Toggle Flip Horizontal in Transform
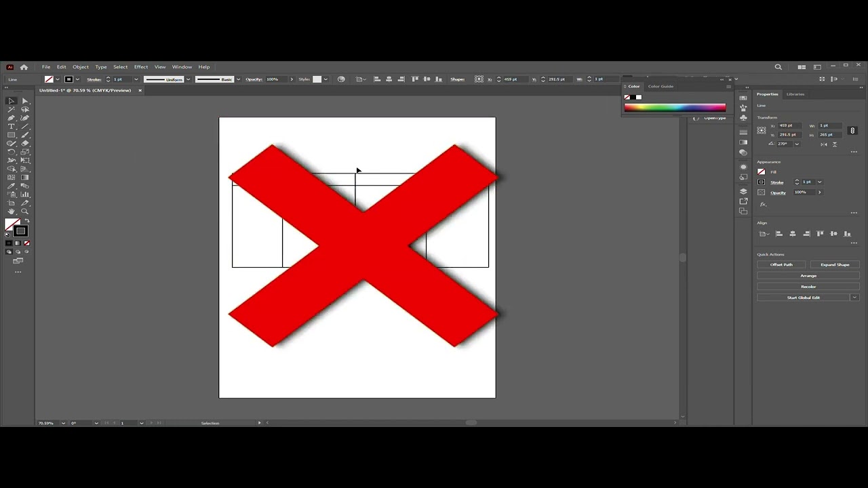This screenshot has width=868, height=488. (825, 144)
